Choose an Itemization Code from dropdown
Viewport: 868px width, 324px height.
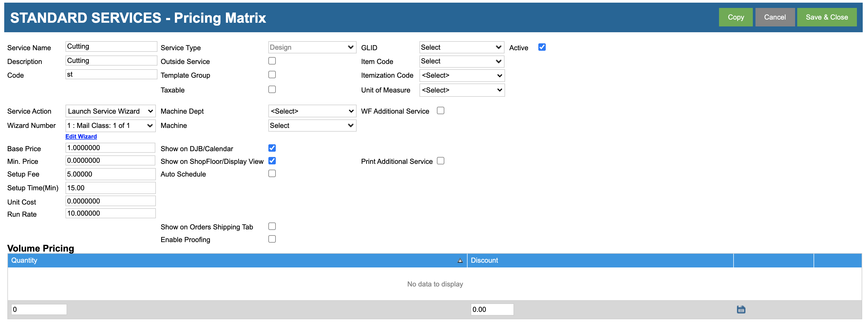coord(462,76)
